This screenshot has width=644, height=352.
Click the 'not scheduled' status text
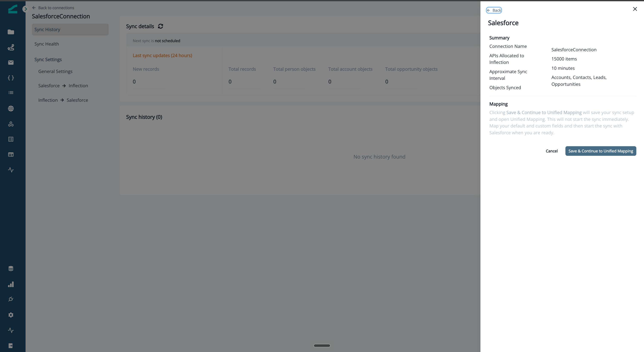click(x=167, y=41)
